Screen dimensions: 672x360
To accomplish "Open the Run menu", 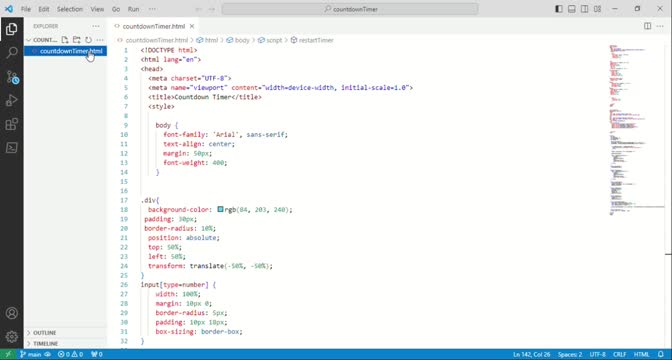I will [133, 9].
